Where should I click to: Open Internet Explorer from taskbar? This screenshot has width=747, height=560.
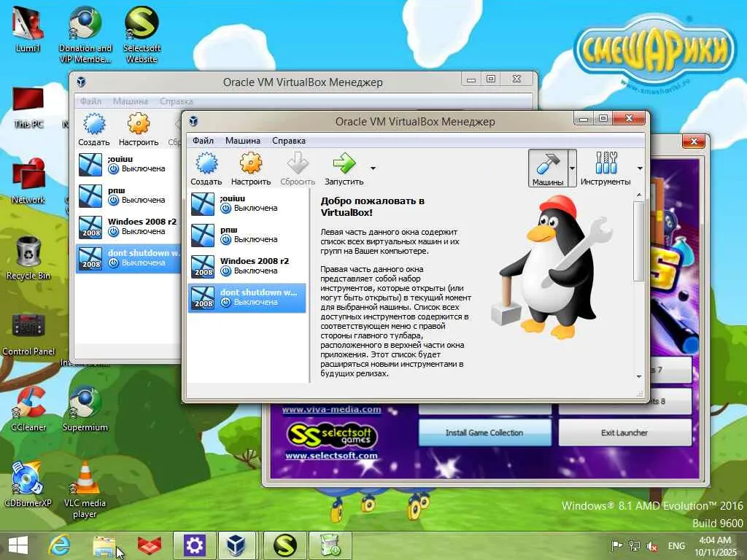click(x=60, y=545)
